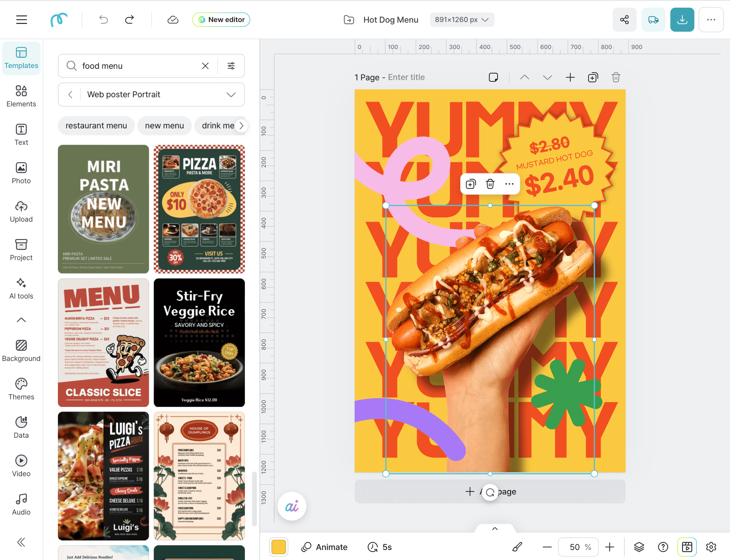This screenshot has width=730, height=560.
Task: Click the redo arrow
Action: point(129,20)
